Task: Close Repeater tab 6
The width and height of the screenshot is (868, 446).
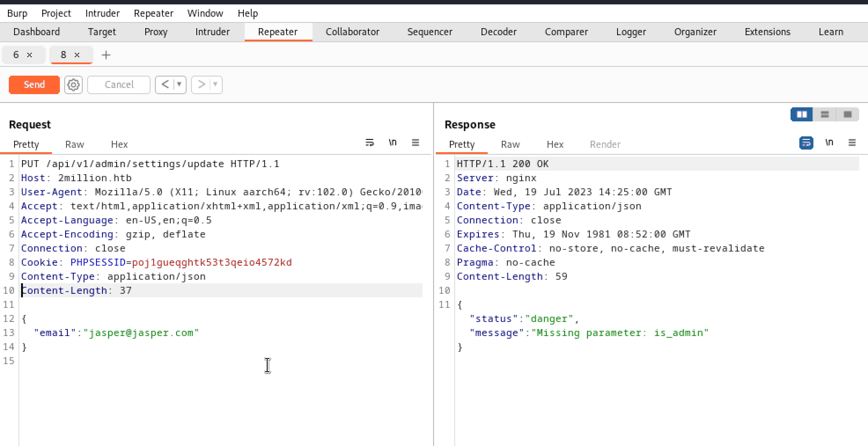Action: (29, 55)
